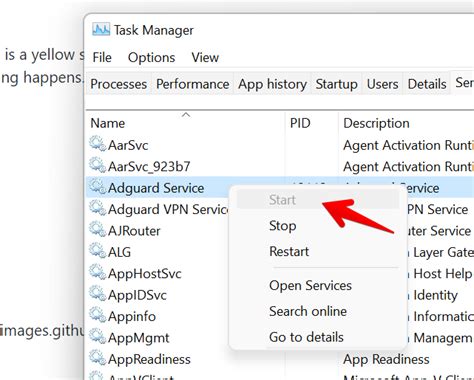Select the AppReadiness service name
474x380 pixels.
click(149, 359)
